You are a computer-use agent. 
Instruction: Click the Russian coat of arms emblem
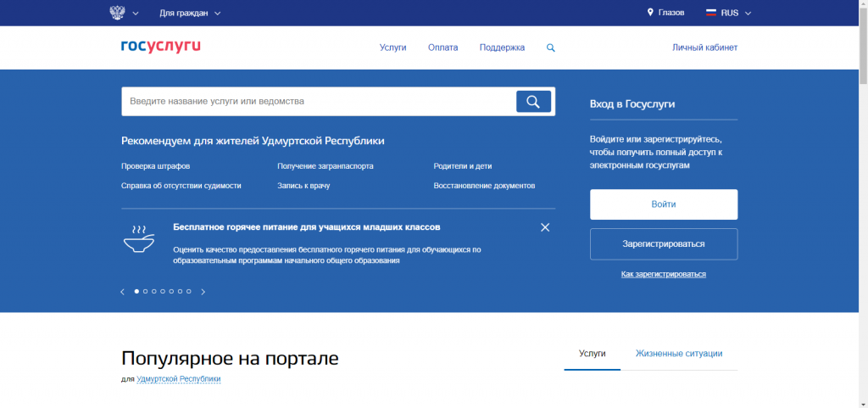117,13
